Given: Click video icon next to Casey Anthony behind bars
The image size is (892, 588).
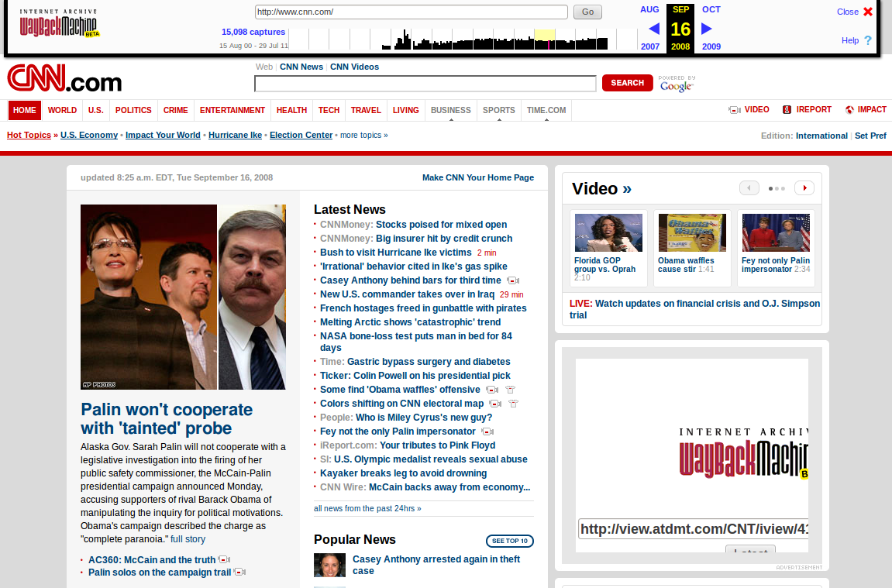Looking at the screenshot, I should tap(512, 280).
